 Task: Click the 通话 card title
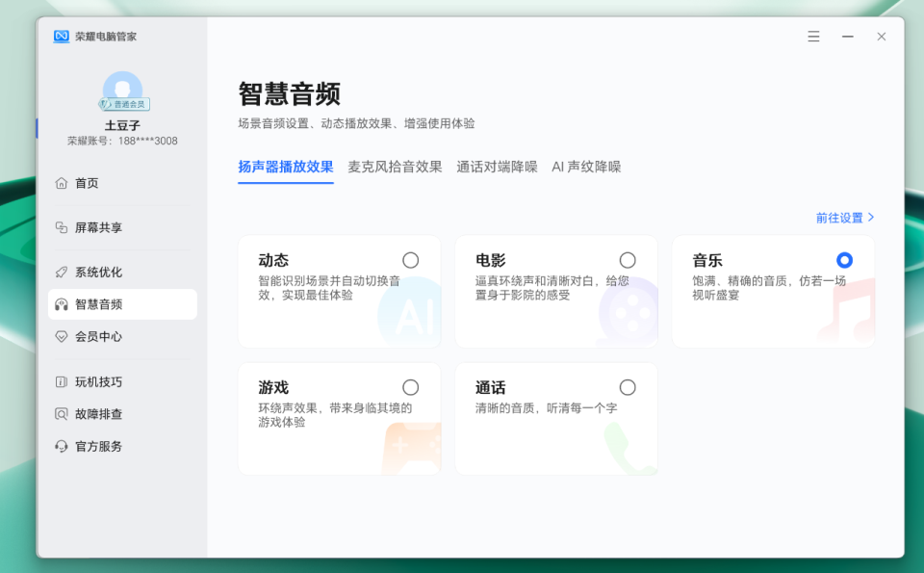pos(490,387)
